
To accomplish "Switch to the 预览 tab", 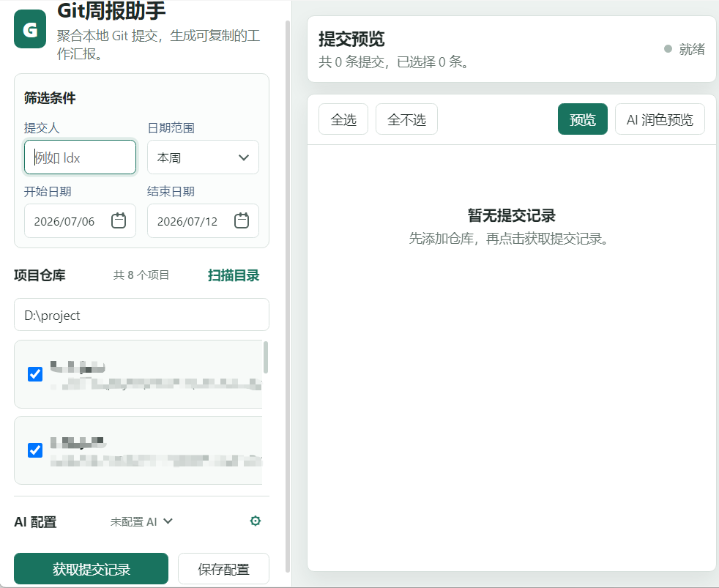I will coord(582,119).
